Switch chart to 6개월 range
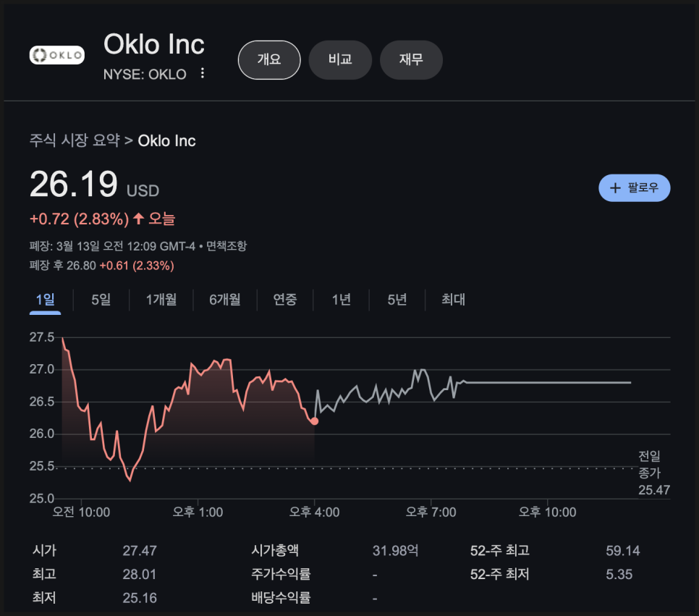699x616 pixels. click(x=225, y=300)
